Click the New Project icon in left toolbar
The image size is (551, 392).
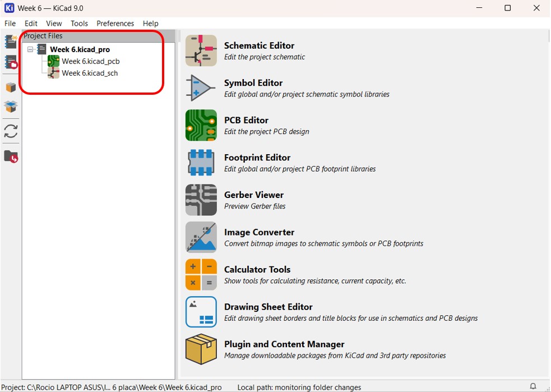point(11,41)
